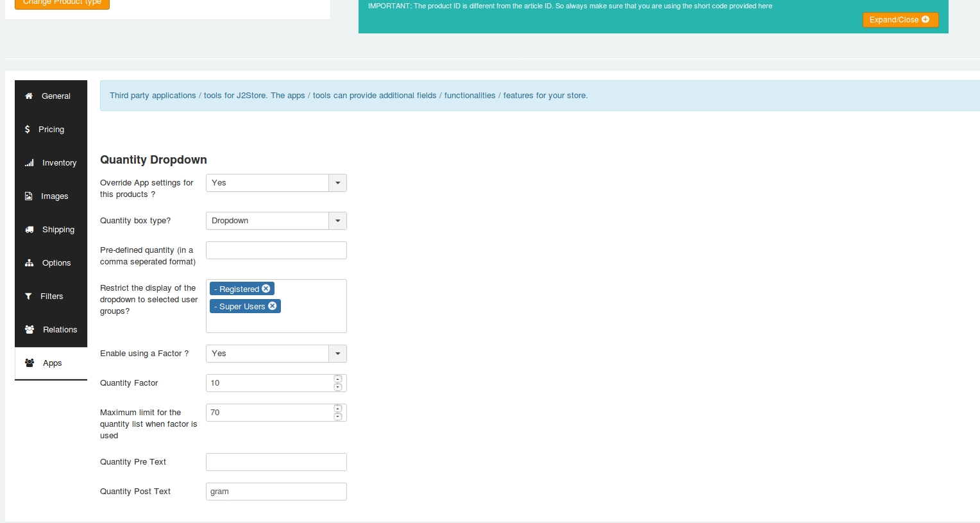Click the Expand/Close button
The image size is (980, 523).
(900, 20)
